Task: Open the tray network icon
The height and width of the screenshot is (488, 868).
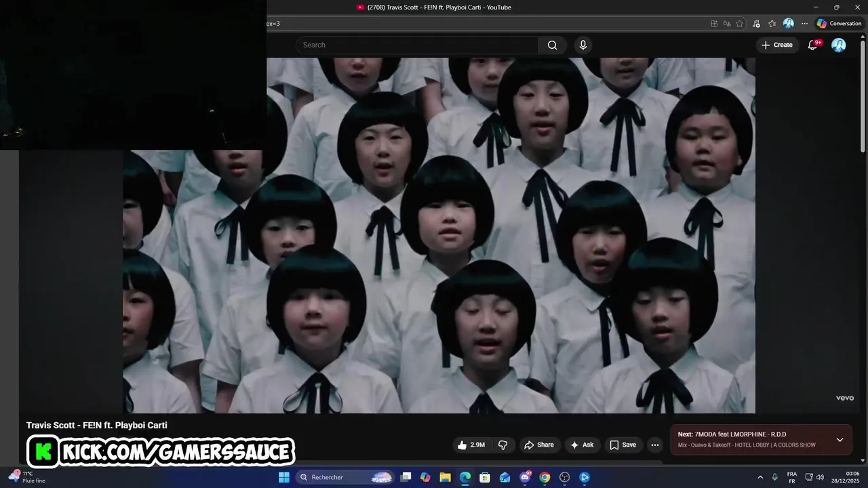Action: (x=809, y=477)
